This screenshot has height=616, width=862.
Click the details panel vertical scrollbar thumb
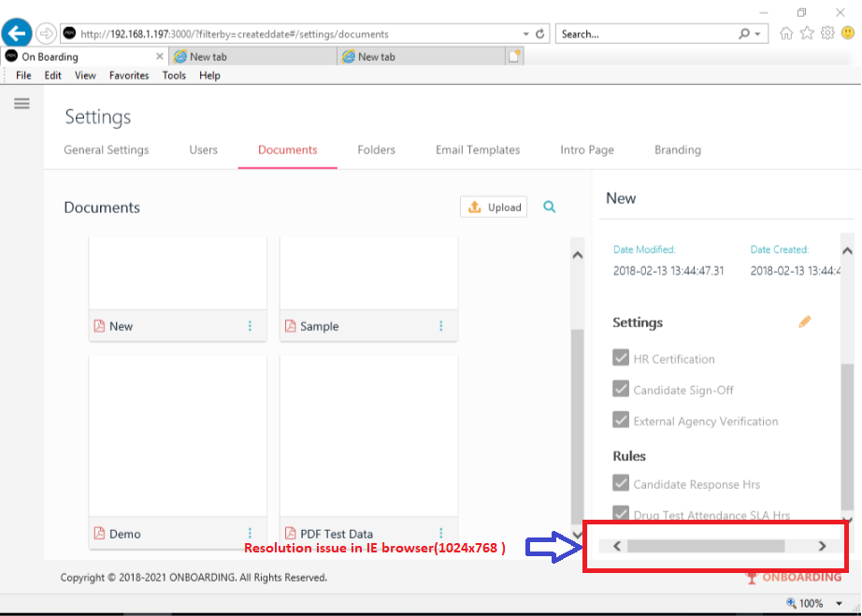(847, 437)
